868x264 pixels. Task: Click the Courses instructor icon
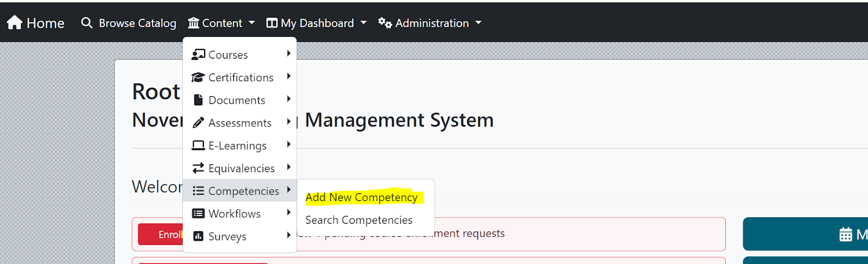199,54
